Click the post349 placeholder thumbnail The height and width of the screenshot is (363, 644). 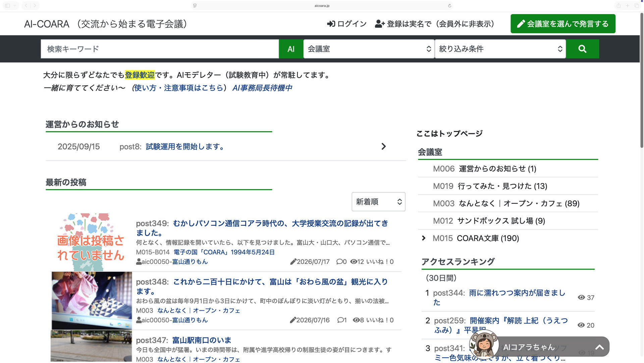(x=91, y=242)
